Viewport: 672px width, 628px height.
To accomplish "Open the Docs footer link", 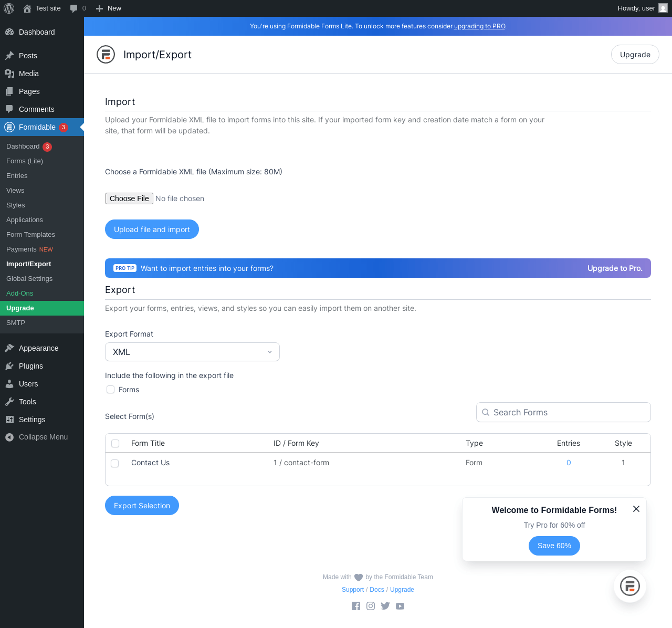I will (x=377, y=590).
